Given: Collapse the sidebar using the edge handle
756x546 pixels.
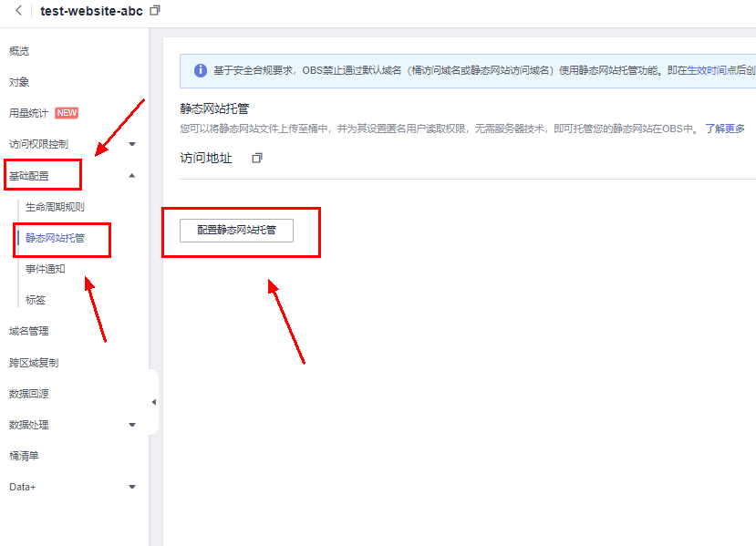Looking at the screenshot, I should click(154, 400).
